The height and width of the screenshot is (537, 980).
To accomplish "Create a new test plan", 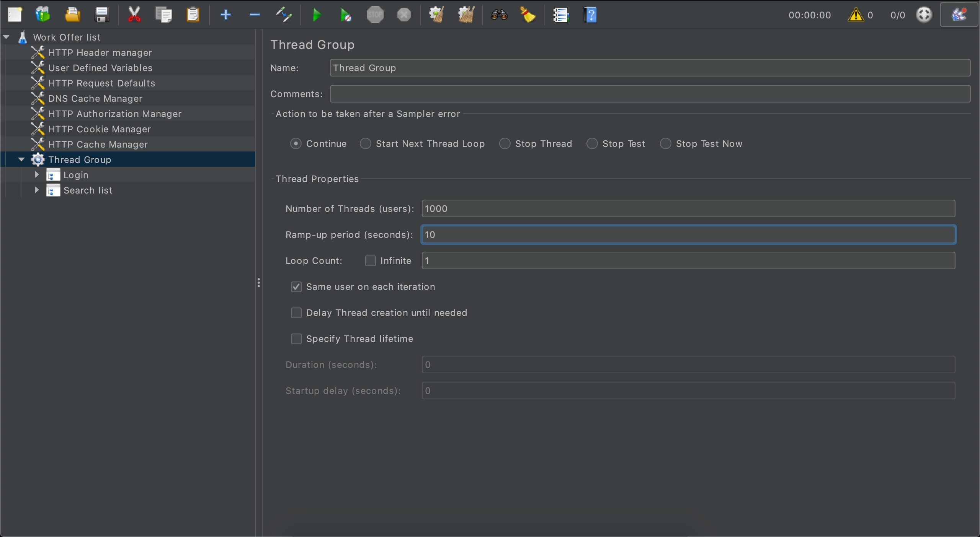I will click(15, 15).
